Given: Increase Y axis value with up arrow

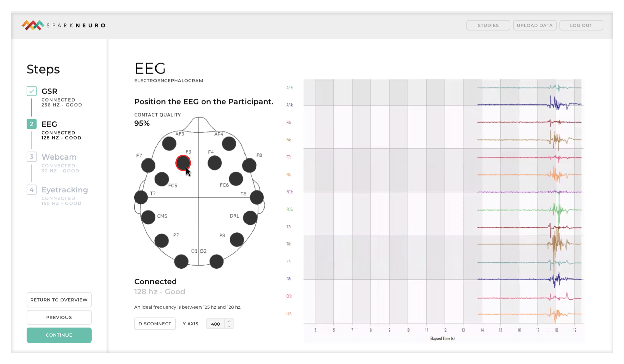Looking at the screenshot, I should (x=229, y=321).
